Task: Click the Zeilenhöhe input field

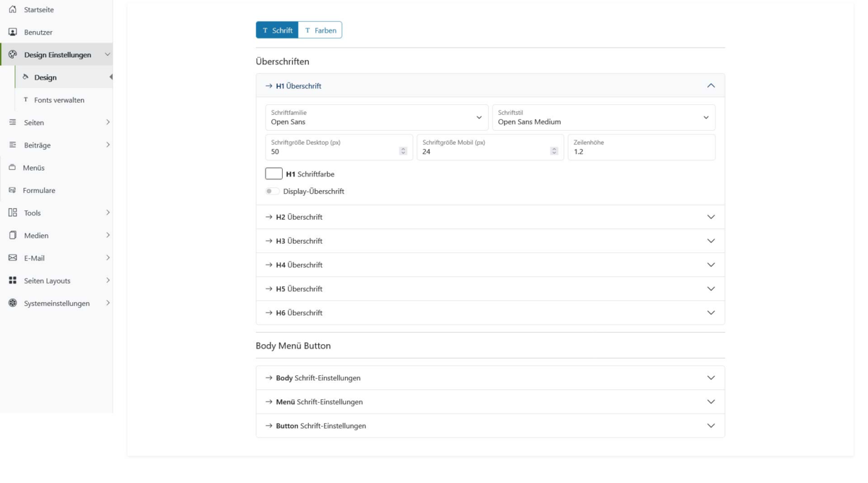Action: point(642,148)
